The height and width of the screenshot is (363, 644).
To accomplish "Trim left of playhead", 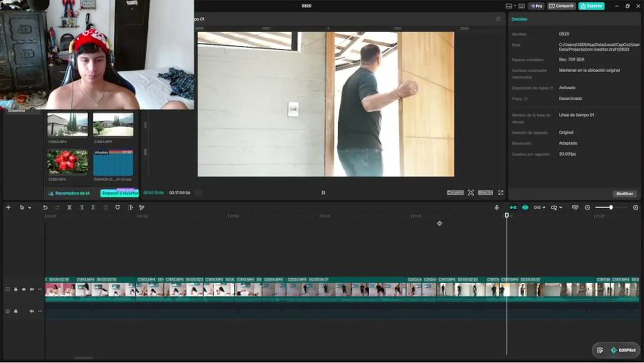I will click(x=81, y=207).
